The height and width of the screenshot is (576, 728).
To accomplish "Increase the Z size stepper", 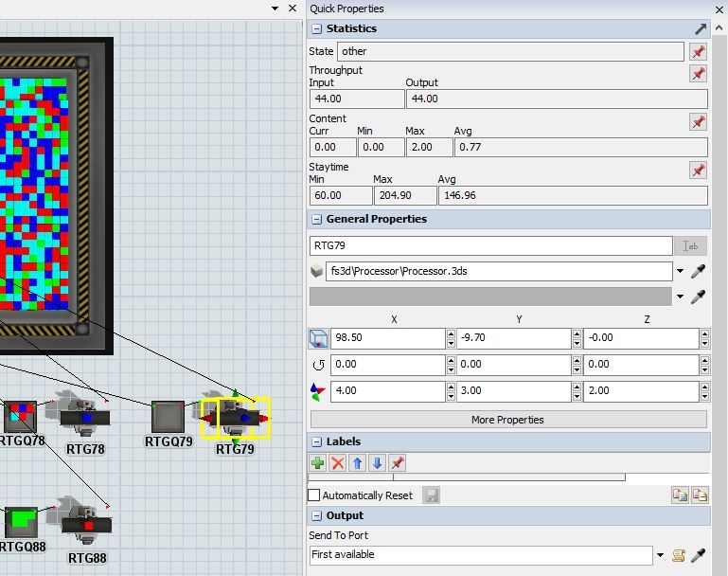I will [x=704, y=387].
